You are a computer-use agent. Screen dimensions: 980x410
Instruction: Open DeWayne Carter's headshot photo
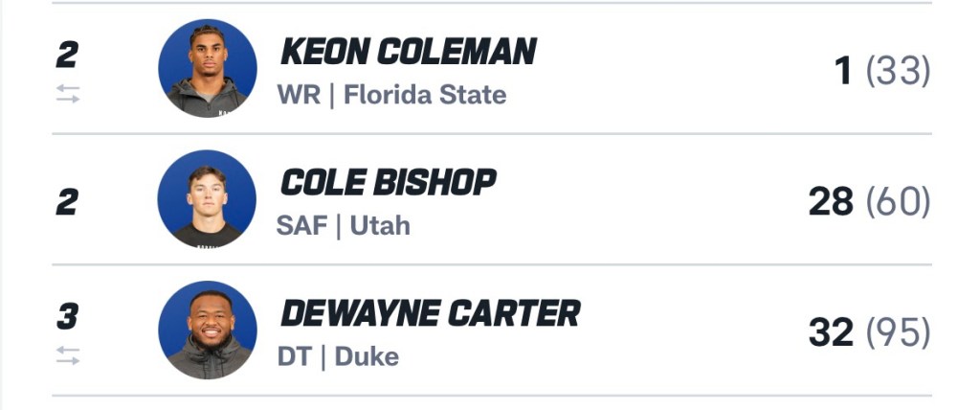[x=207, y=330]
